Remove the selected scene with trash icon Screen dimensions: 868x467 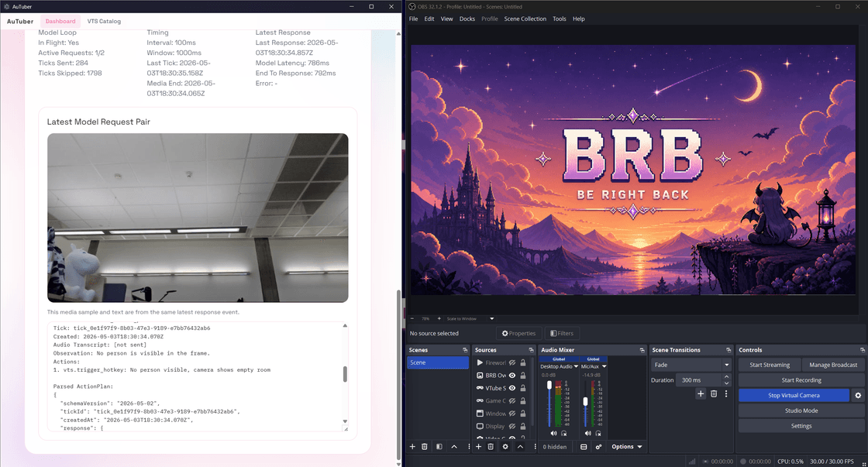point(425,447)
